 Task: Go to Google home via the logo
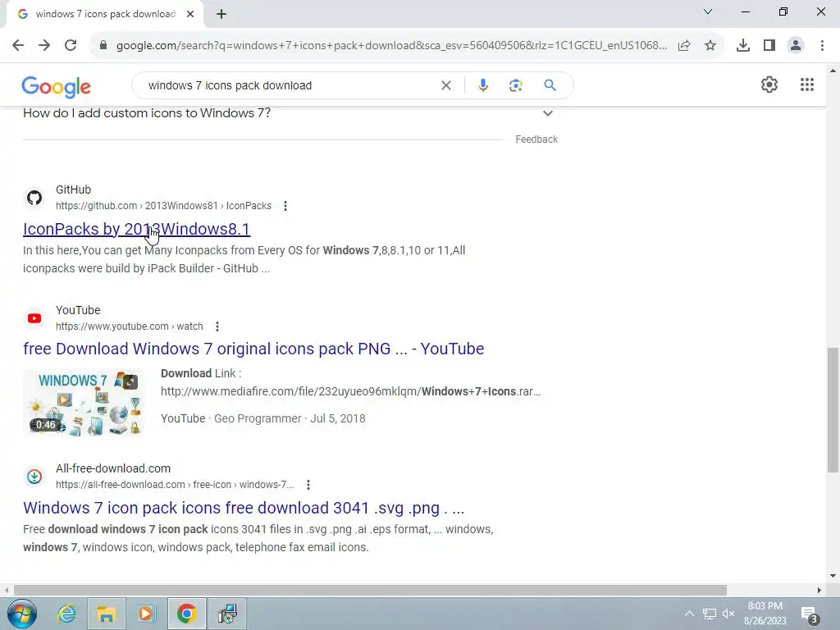57,86
